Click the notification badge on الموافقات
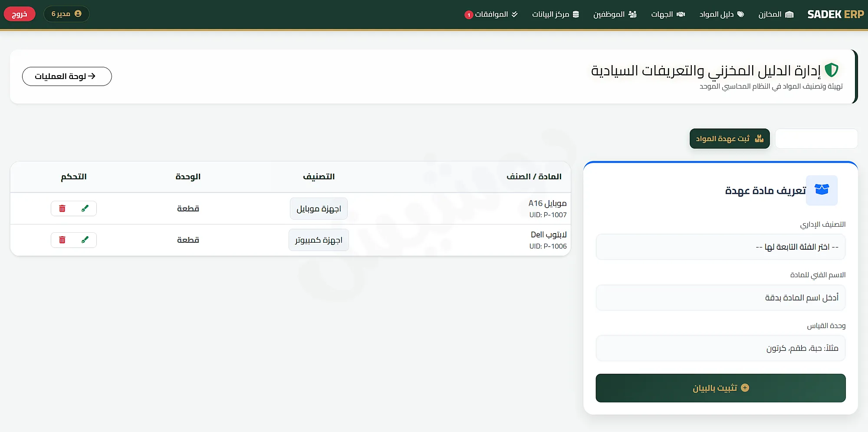868x432 pixels. click(x=469, y=15)
